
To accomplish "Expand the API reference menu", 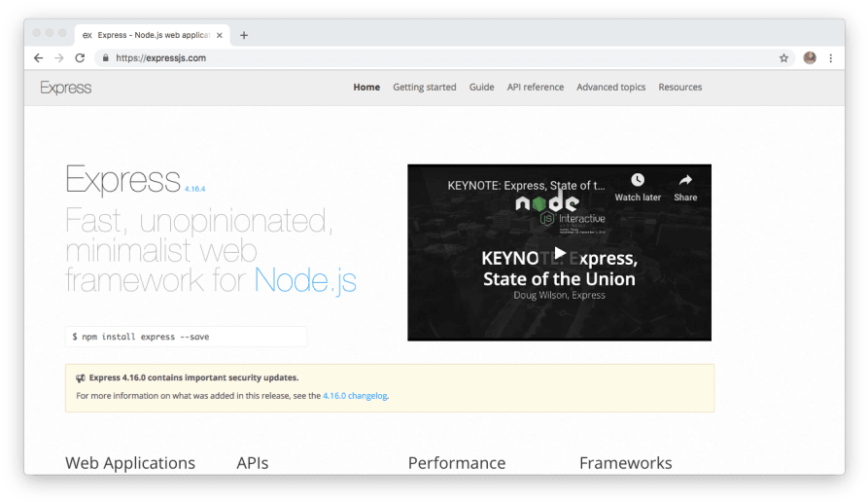I will pos(535,88).
